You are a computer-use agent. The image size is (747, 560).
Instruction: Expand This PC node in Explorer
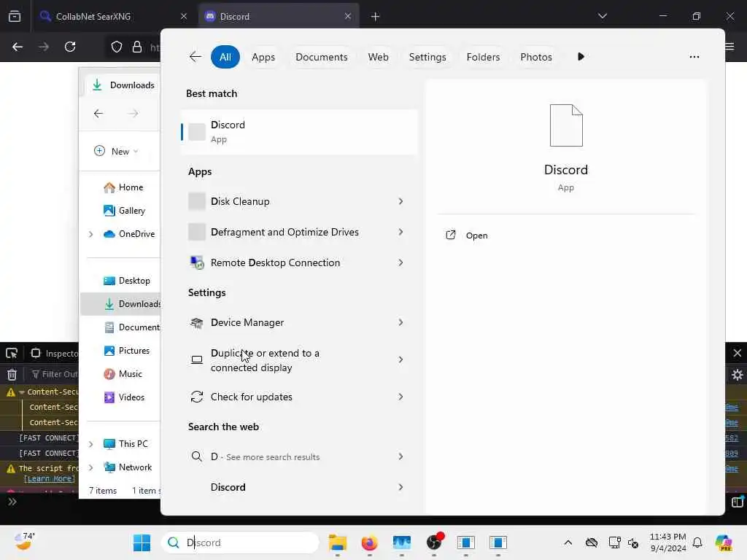click(x=90, y=444)
